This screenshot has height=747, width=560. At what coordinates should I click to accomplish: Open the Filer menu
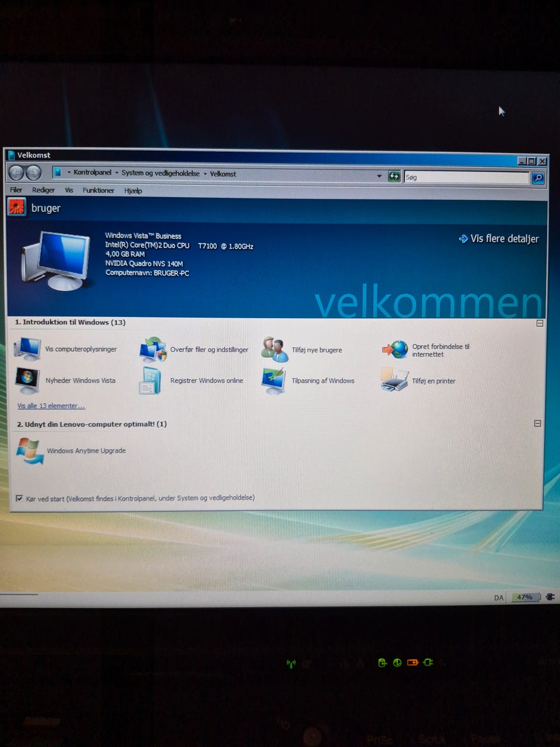point(16,190)
